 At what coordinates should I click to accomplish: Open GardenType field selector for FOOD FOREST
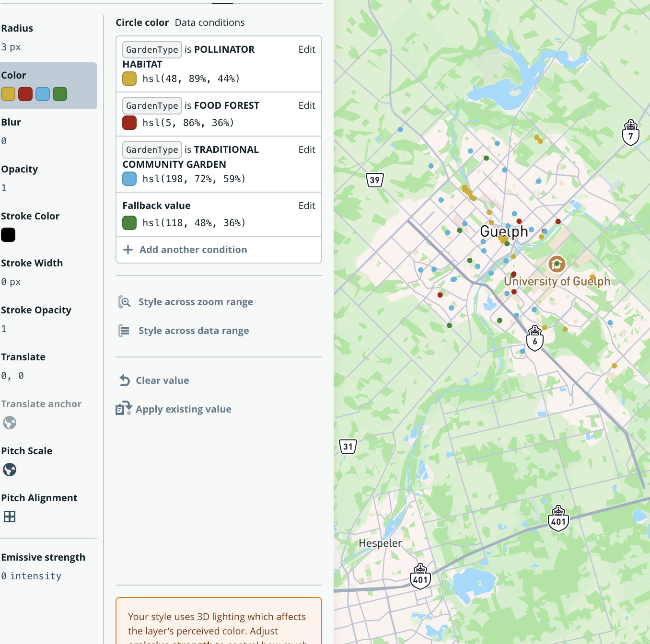[152, 105]
